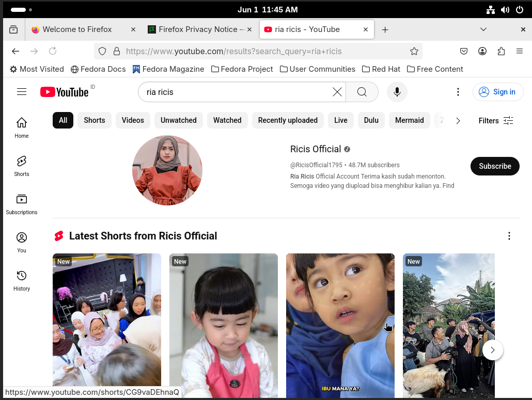Open Fedora Docs bookmark
Image resolution: width=532 pixels, height=400 pixels.
(x=98, y=69)
